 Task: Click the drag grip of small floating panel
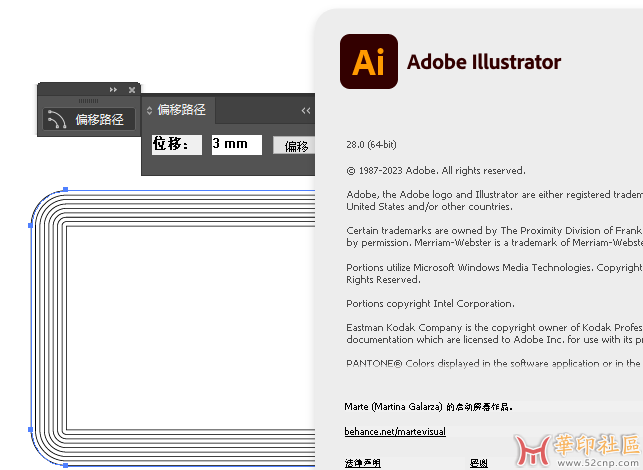[88, 101]
